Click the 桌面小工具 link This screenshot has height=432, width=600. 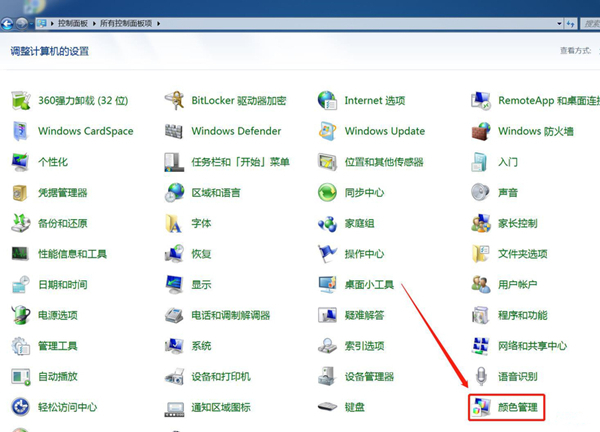[369, 285]
